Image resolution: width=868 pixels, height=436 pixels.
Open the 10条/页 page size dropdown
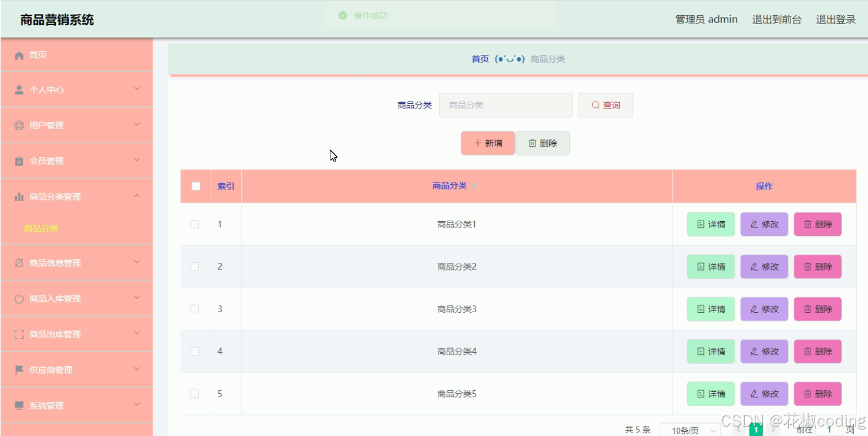point(690,430)
